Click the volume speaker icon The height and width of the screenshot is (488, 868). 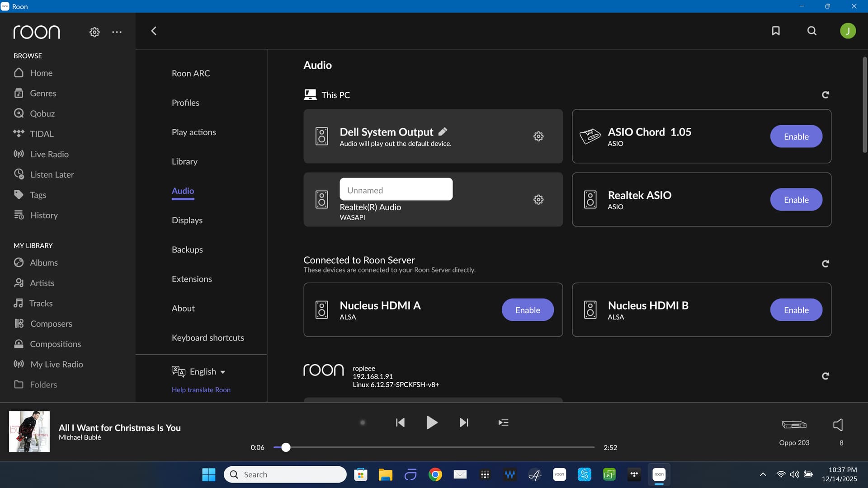coord(838,425)
